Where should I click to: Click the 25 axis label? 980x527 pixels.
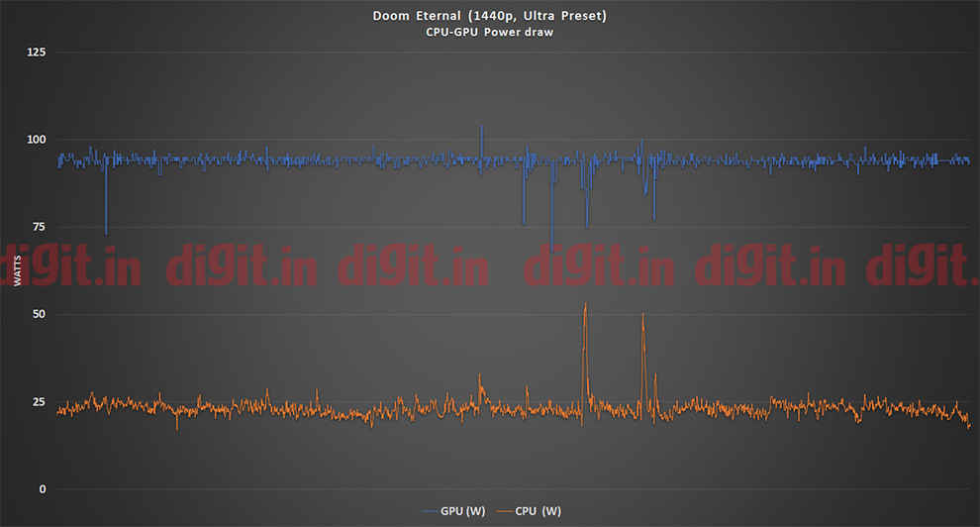tap(39, 401)
